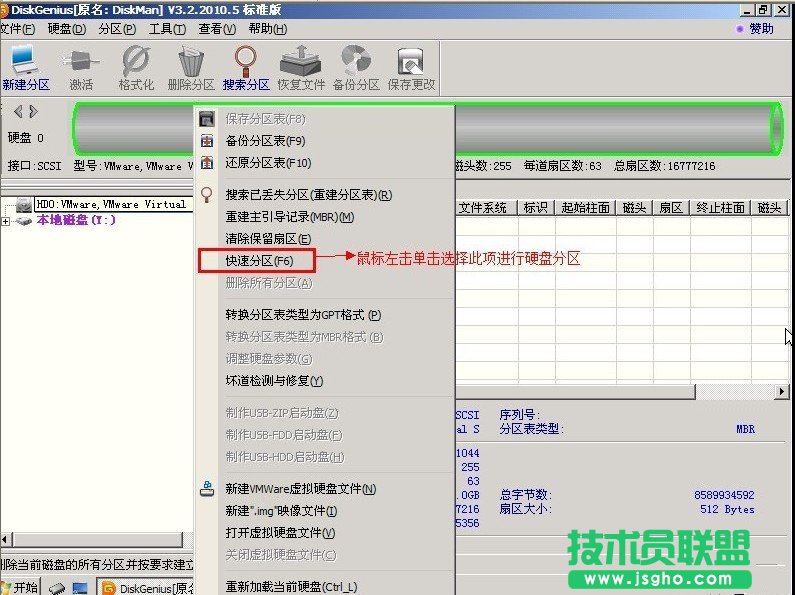The image size is (795, 595).
Task: Click the 恢复文件 toolbar icon
Action: coord(301,61)
